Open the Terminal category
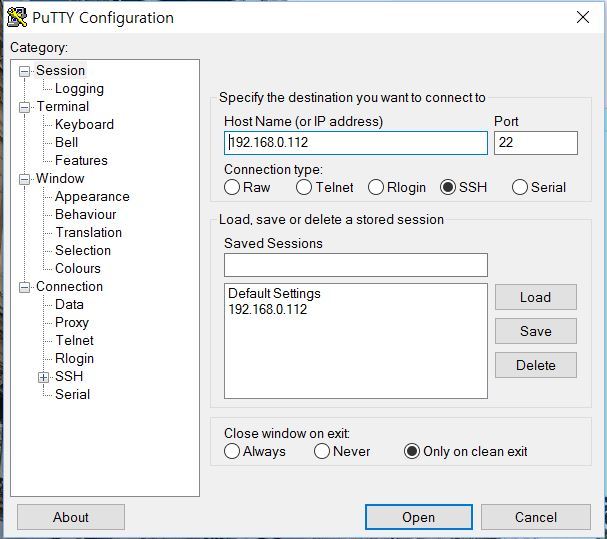This screenshot has height=539, width=607. click(63, 106)
